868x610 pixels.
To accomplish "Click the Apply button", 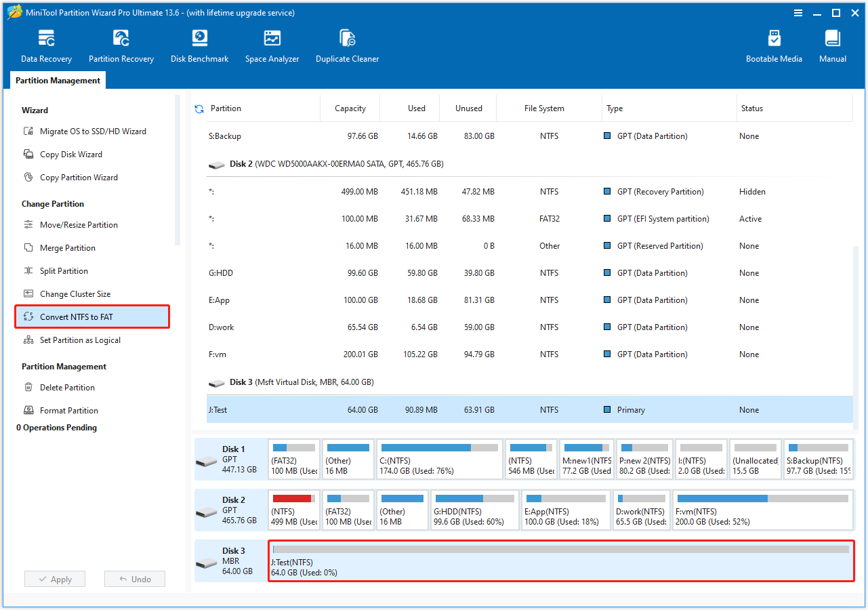I will click(55, 579).
